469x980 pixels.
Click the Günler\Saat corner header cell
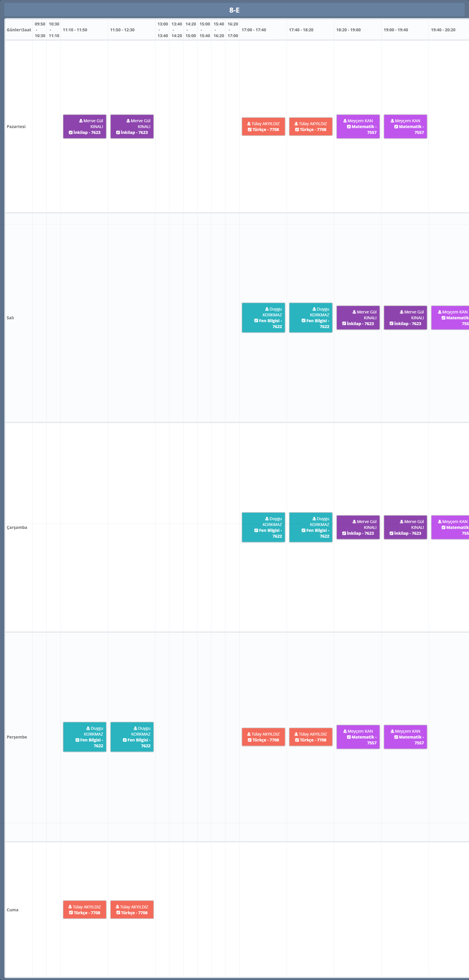click(19, 30)
